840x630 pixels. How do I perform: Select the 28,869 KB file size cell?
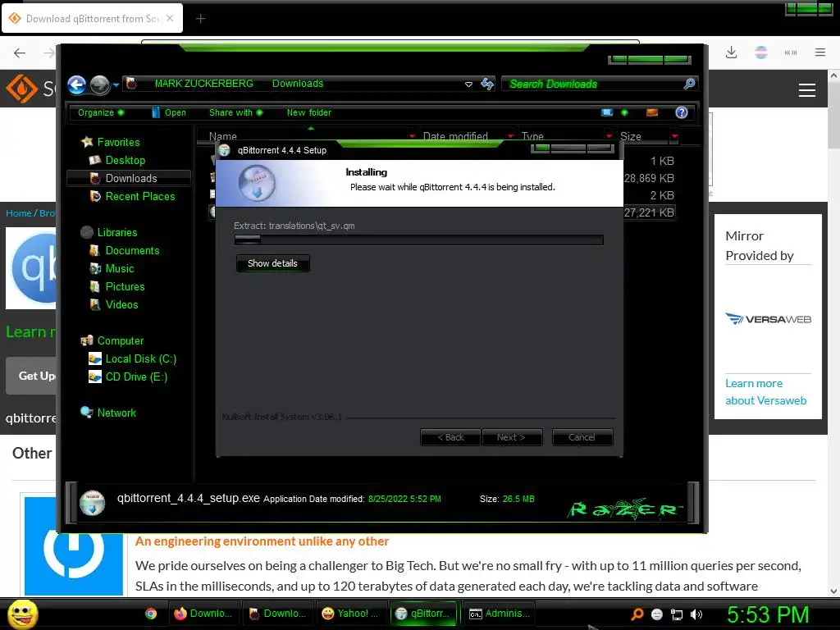pos(650,178)
